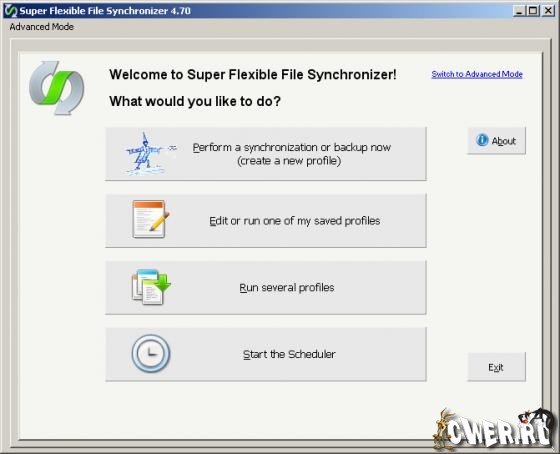Click the stacked documents with green arrow icon

151,287
